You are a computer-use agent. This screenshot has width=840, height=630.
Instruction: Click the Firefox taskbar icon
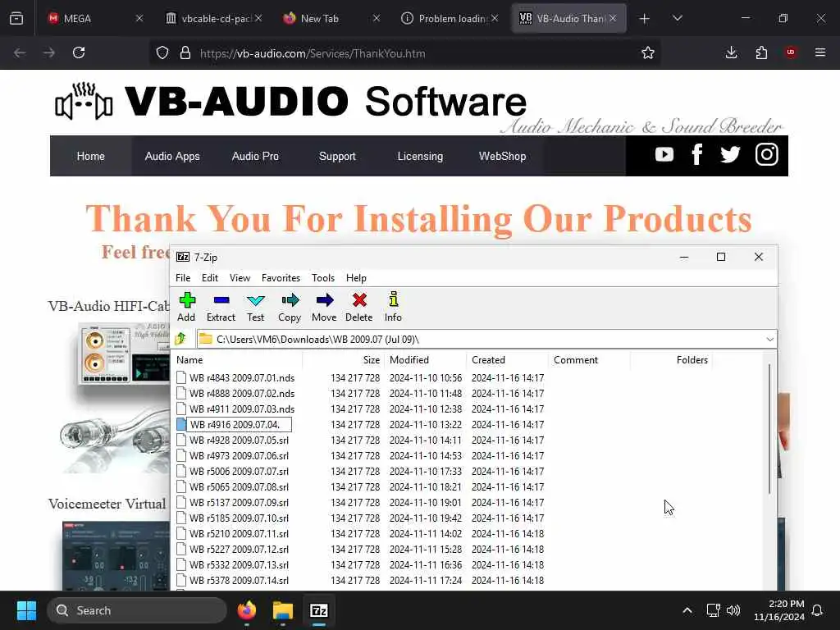pos(247,610)
